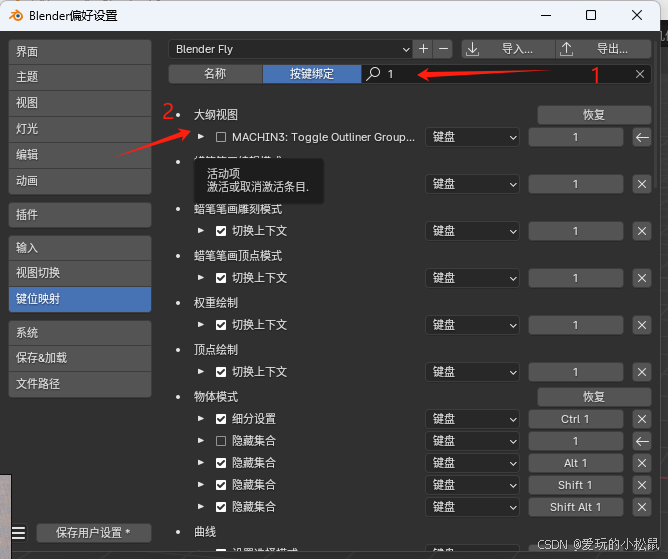Open 键盘 dropdown for 权重绘制 切换上下文
668x559 pixels.
(472, 325)
